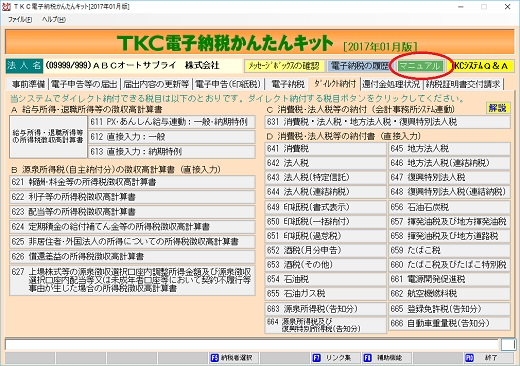Click the yellow 解説 button
This screenshot has width=520, height=366.
click(498, 108)
